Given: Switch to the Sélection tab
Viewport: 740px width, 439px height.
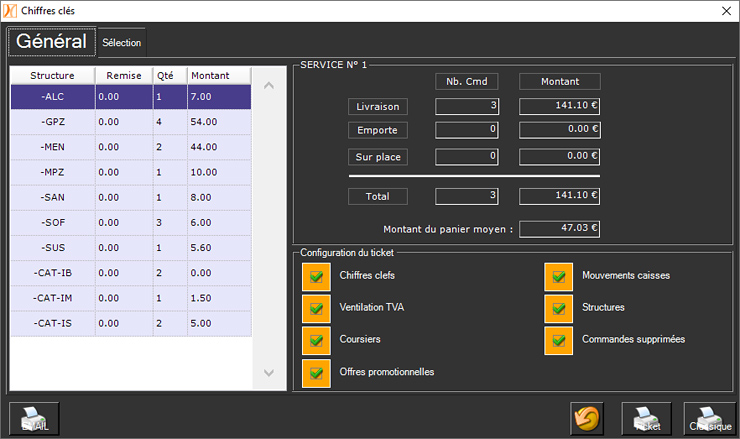Looking at the screenshot, I should coord(122,43).
